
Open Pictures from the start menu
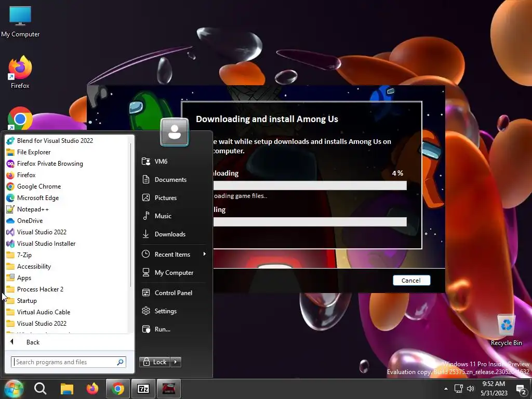pyautogui.click(x=174, y=198)
